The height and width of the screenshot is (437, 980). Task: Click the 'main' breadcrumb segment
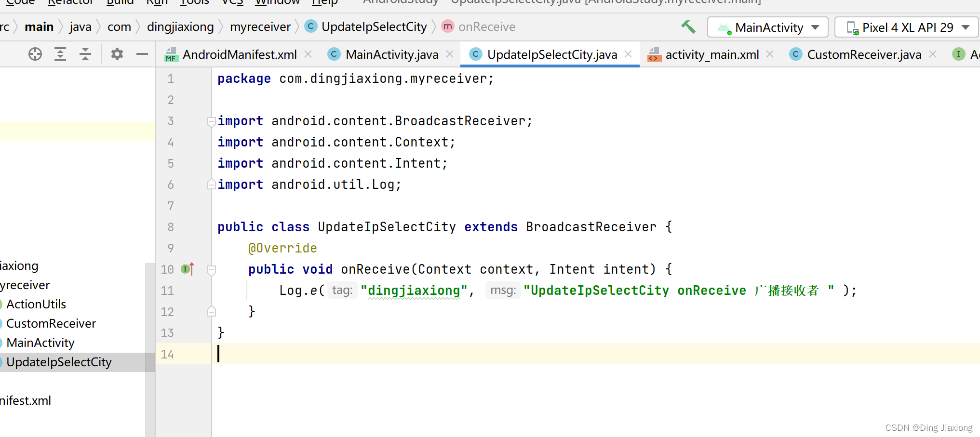point(39,26)
